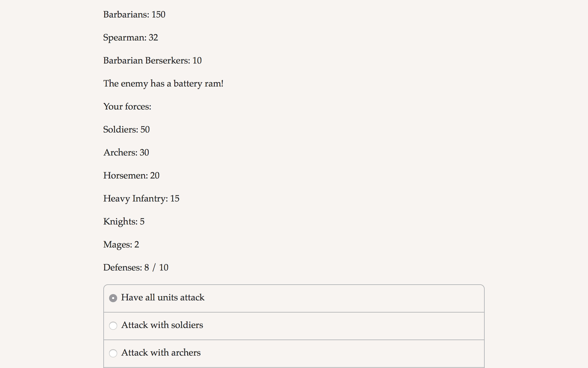Click the Your forces heading
588x368 pixels.
(127, 106)
